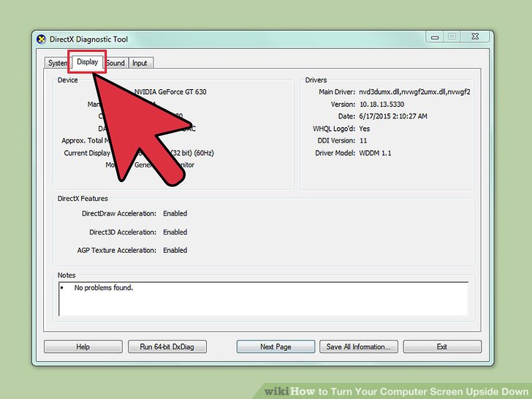The width and height of the screenshot is (532, 399).
Task: Switch to the System tab
Action: click(57, 63)
